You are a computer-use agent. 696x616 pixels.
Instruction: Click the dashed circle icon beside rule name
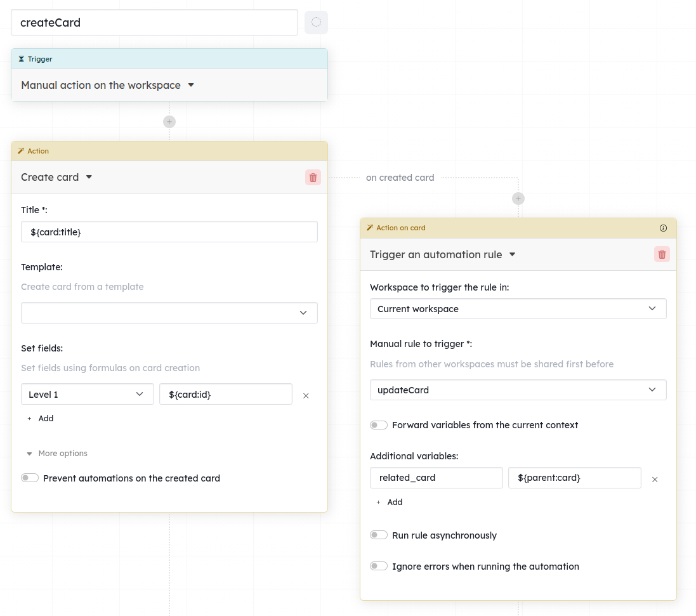316,22
